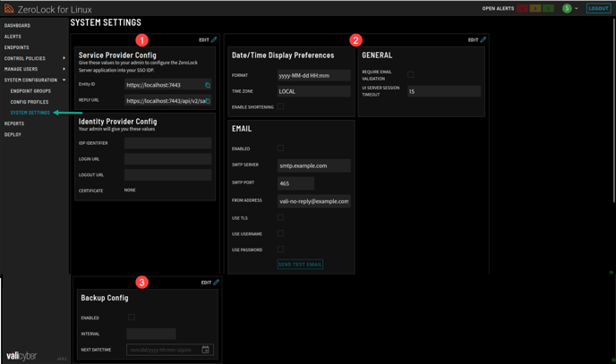Click the ZeroLock logo icon in header
This screenshot has height=364, width=616.
click(x=9, y=9)
